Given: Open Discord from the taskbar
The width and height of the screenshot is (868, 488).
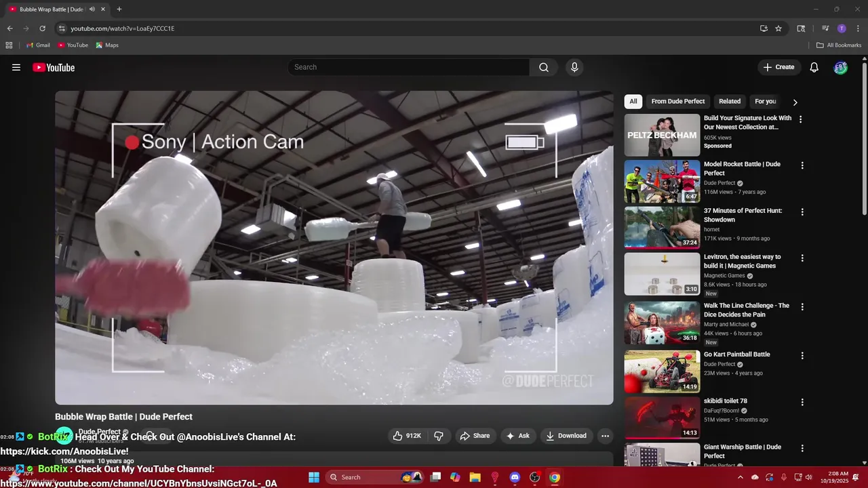Looking at the screenshot, I should pyautogui.click(x=515, y=477).
